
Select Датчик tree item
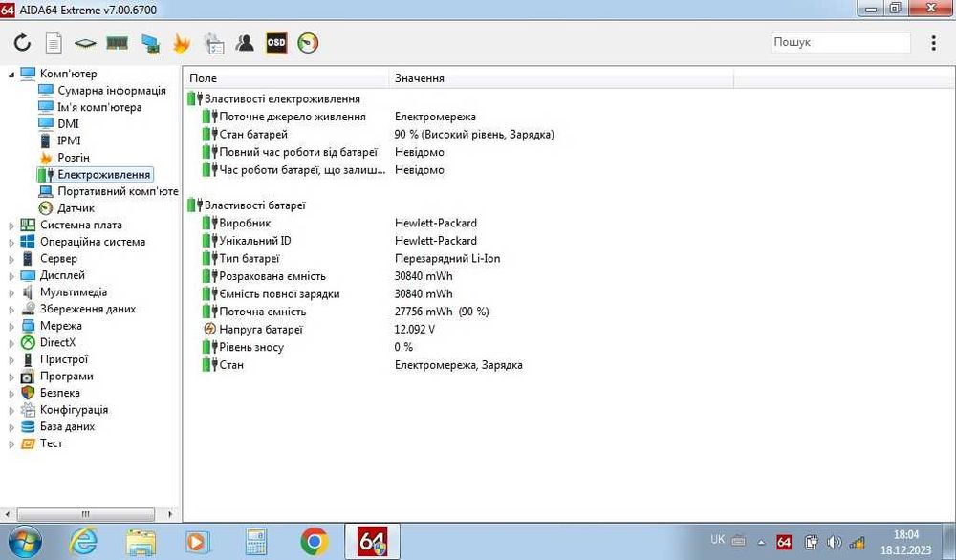[x=76, y=207]
